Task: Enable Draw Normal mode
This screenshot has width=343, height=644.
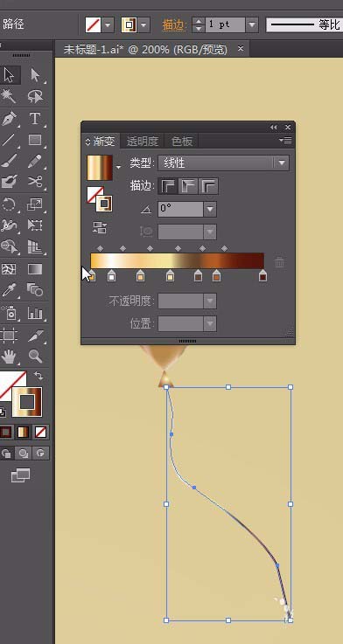Action: point(6,454)
